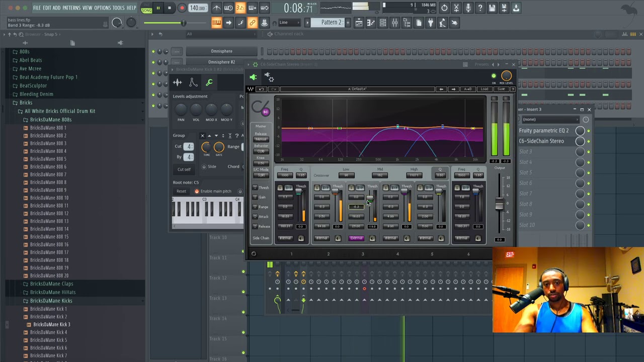
Task: Toggle the Slide option in channel settings
Action: click(204, 167)
